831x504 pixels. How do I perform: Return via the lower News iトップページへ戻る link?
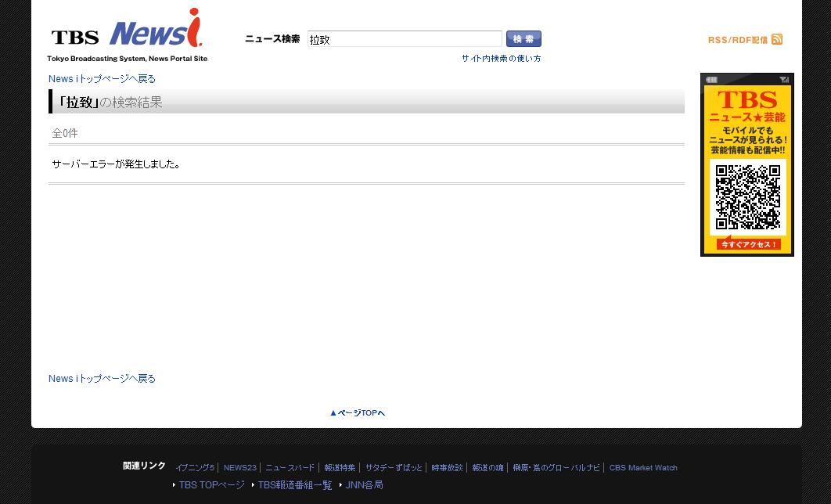[x=102, y=379]
